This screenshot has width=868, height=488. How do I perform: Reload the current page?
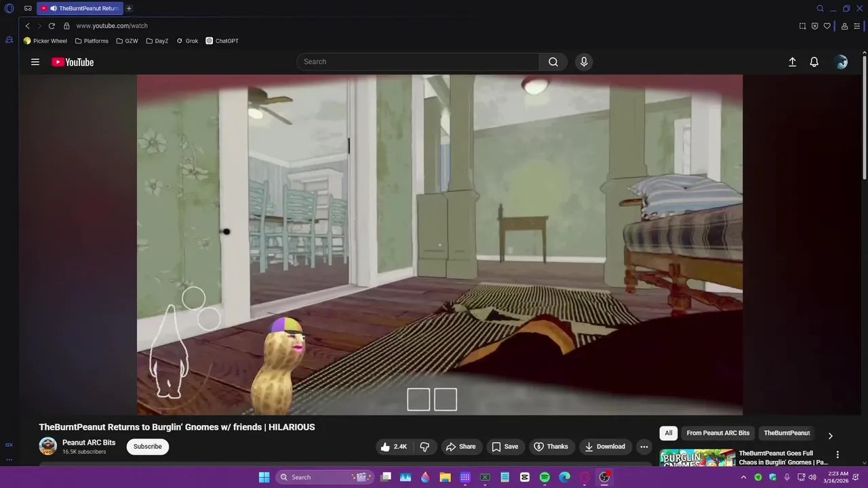click(52, 26)
